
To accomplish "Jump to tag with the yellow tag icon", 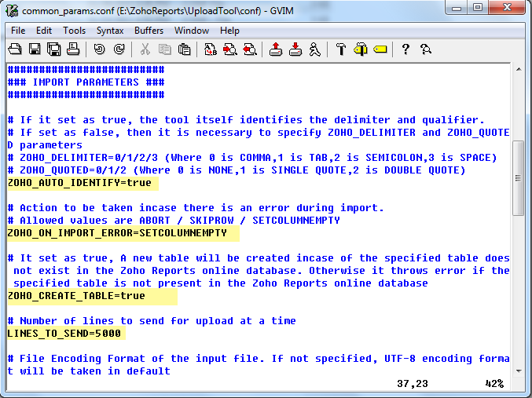I will pos(380,49).
